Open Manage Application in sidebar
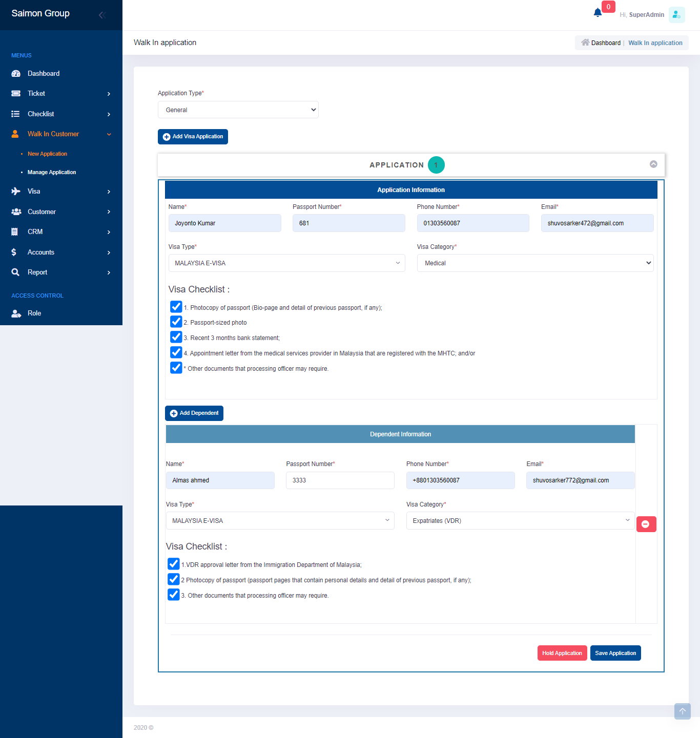 [x=52, y=172]
